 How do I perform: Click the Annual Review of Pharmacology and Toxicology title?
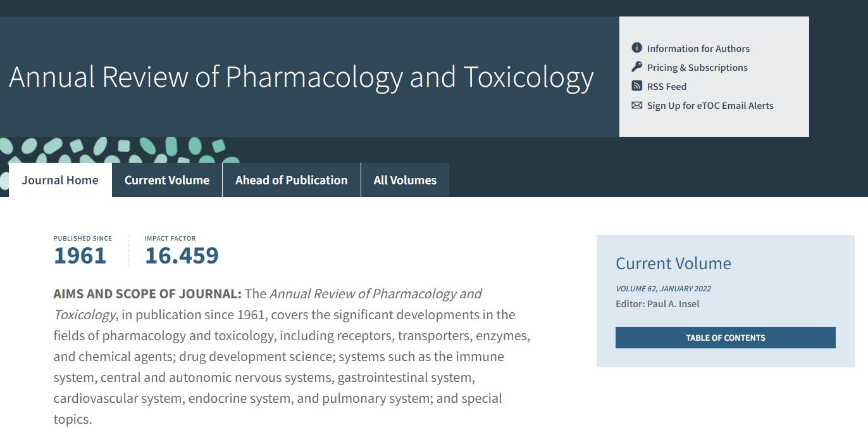coord(301,77)
